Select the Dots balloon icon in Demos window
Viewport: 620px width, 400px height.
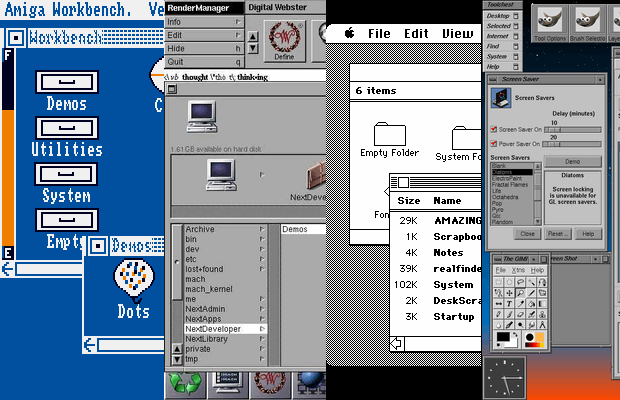(x=134, y=280)
